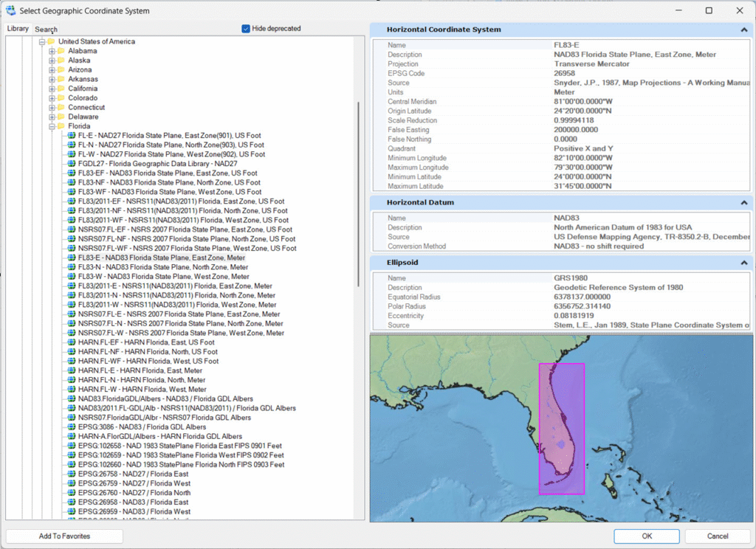This screenshot has height=549, width=756.
Task: Click the Projection value Transverse Mercator
Action: point(591,63)
